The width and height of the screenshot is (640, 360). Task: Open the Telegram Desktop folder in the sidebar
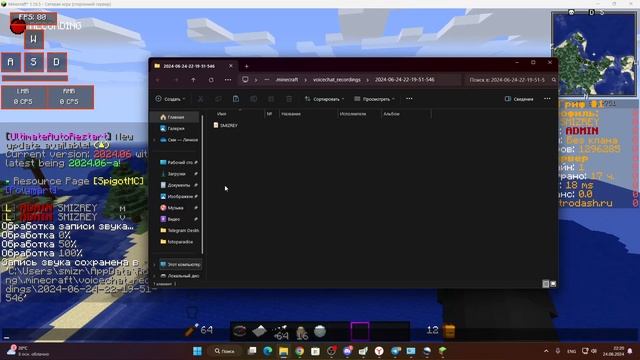[x=180, y=231]
